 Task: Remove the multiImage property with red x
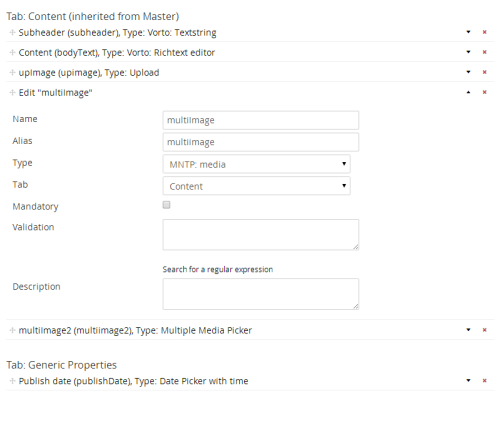click(485, 92)
